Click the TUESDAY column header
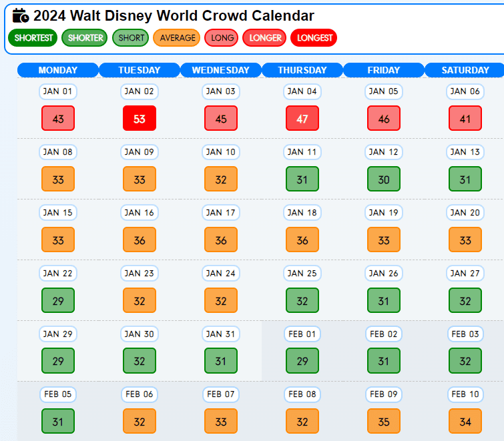The height and width of the screenshot is (441, 504). point(140,70)
